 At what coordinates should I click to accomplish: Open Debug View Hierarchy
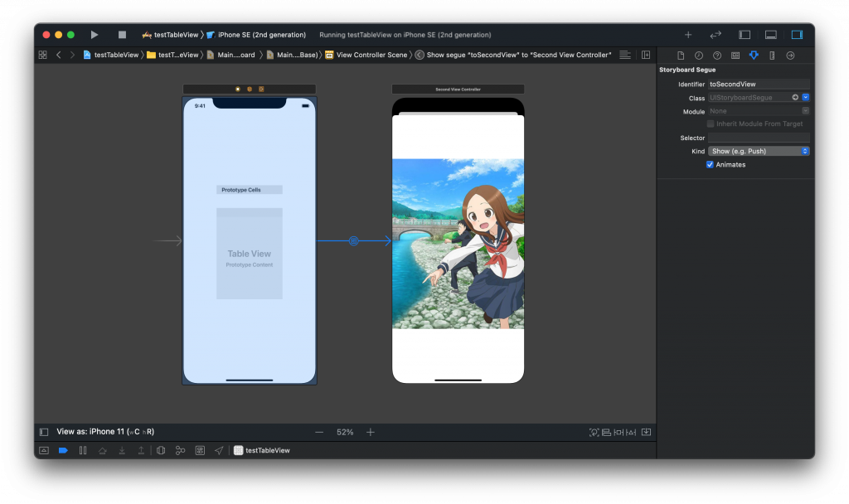pos(161,450)
